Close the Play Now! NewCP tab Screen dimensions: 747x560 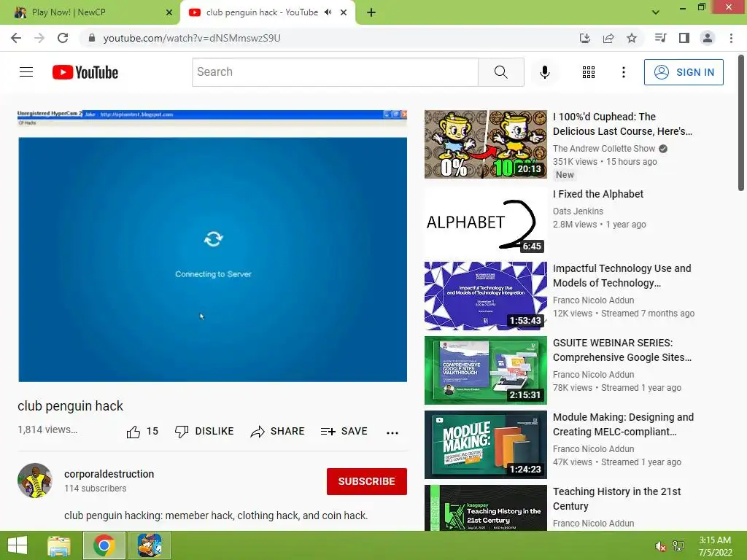coord(169,12)
